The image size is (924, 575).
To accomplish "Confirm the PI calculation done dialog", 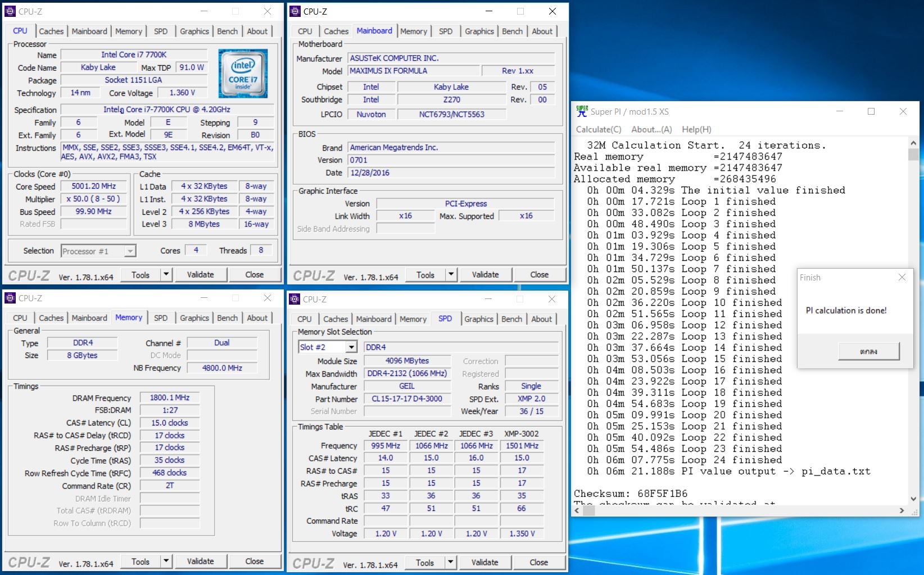I will (868, 351).
